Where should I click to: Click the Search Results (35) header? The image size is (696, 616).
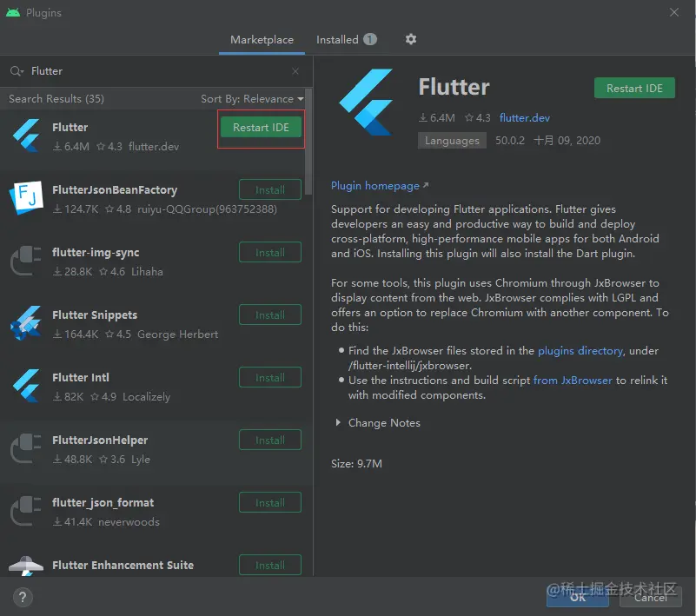[x=56, y=98]
